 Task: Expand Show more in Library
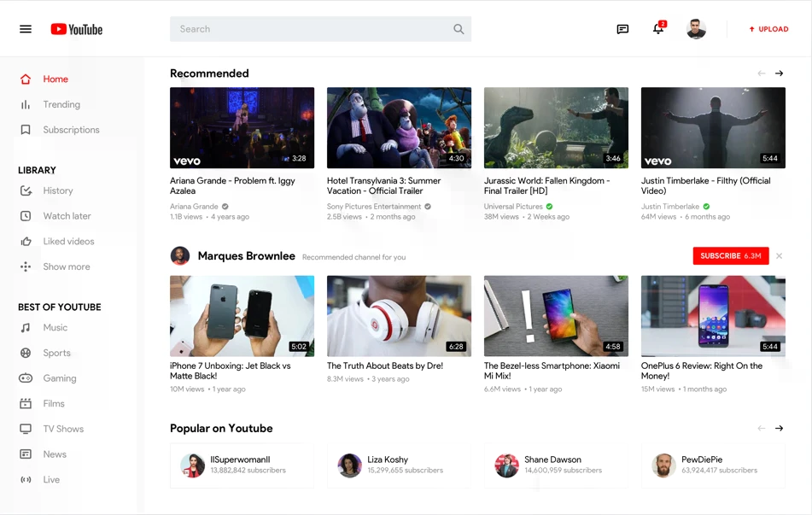coord(67,266)
